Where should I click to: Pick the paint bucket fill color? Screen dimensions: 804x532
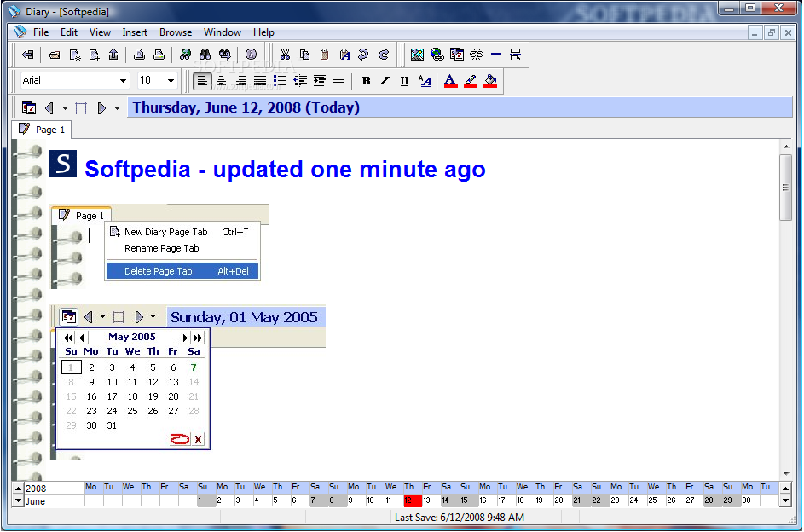pos(490,81)
